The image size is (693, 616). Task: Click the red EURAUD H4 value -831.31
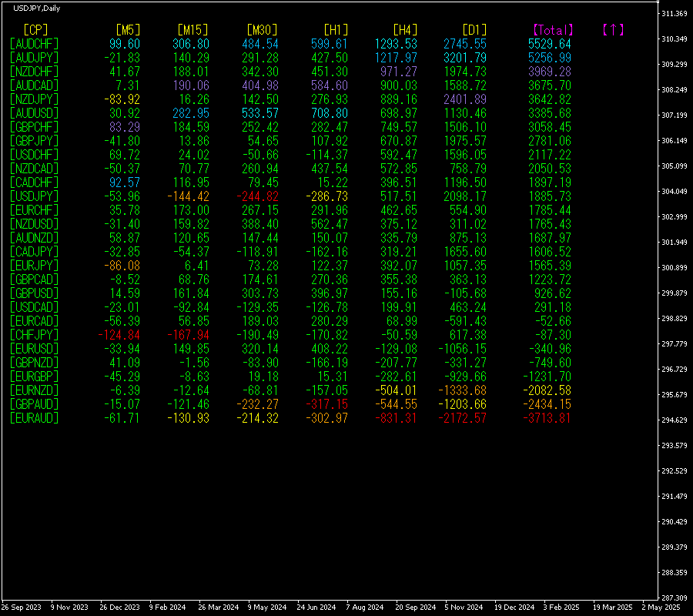click(x=397, y=418)
